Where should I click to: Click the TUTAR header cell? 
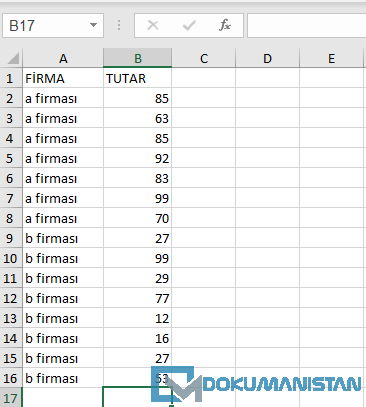pyautogui.click(x=138, y=78)
